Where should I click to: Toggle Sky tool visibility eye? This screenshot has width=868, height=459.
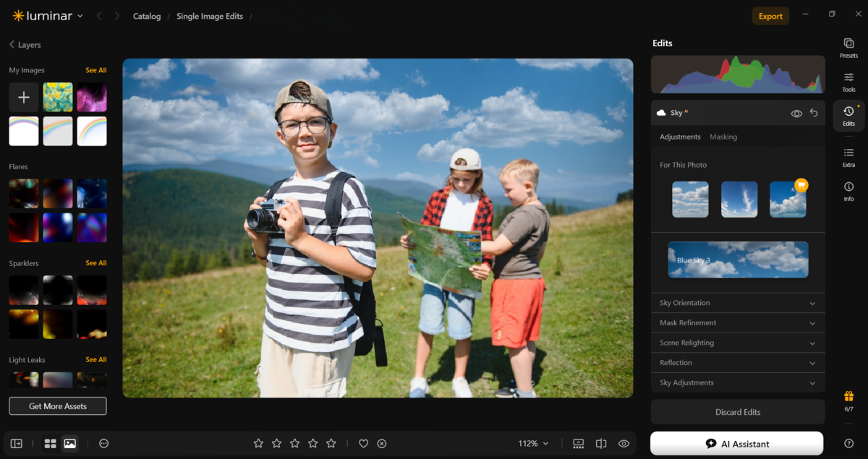796,113
